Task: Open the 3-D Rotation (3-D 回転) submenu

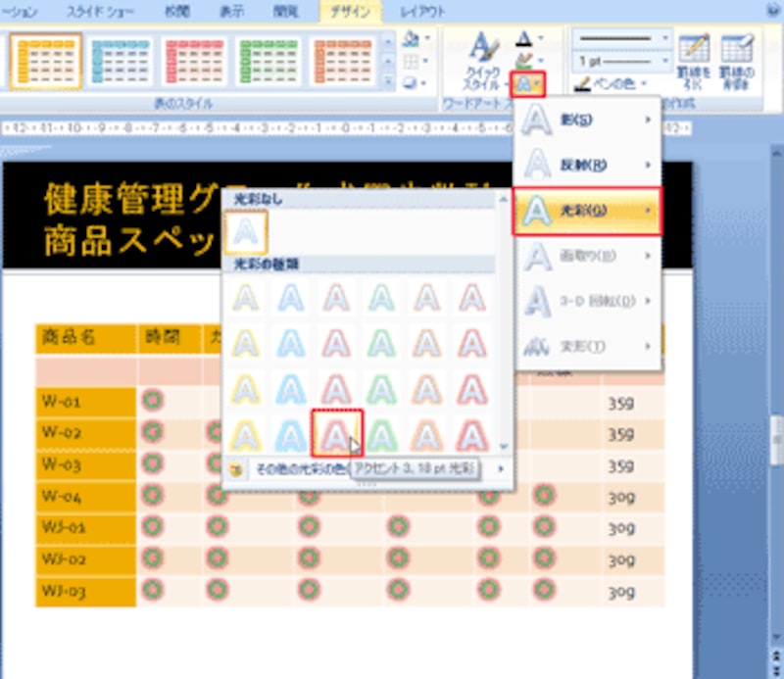Action: tap(587, 301)
